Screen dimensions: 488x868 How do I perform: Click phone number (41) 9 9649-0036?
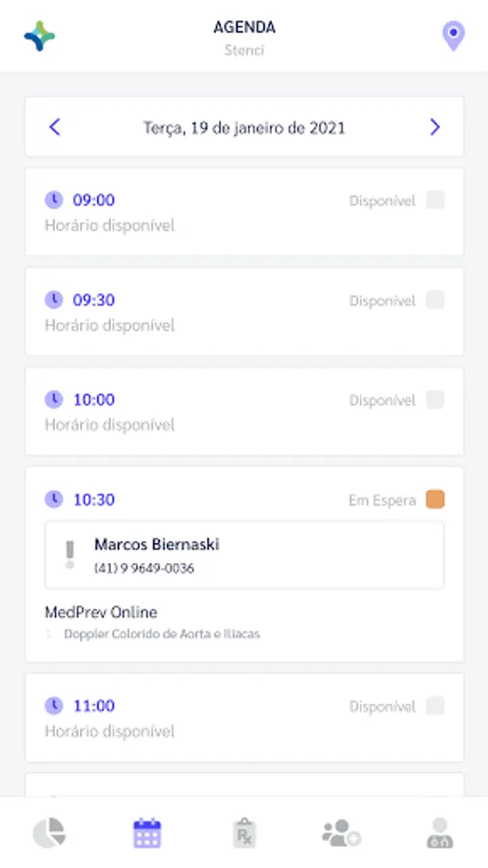pyautogui.click(x=144, y=568)
